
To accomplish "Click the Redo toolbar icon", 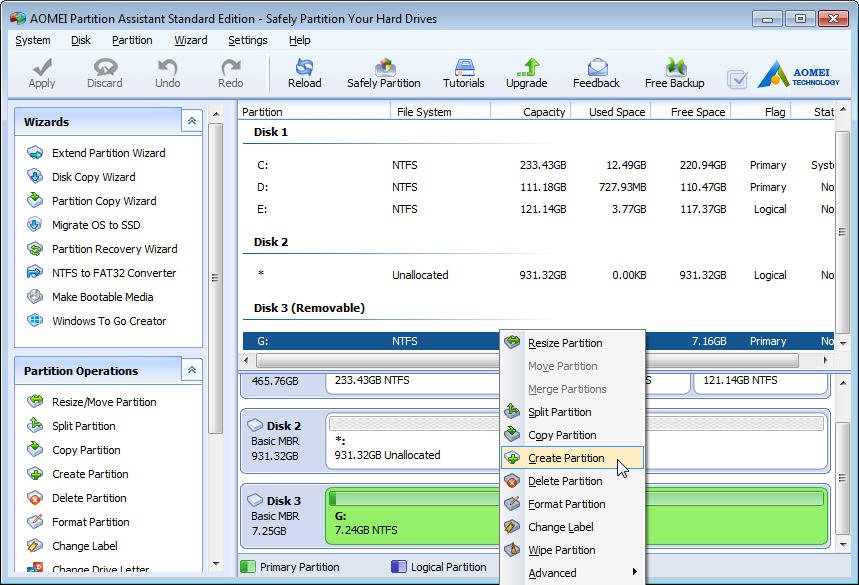I will 231,73.
